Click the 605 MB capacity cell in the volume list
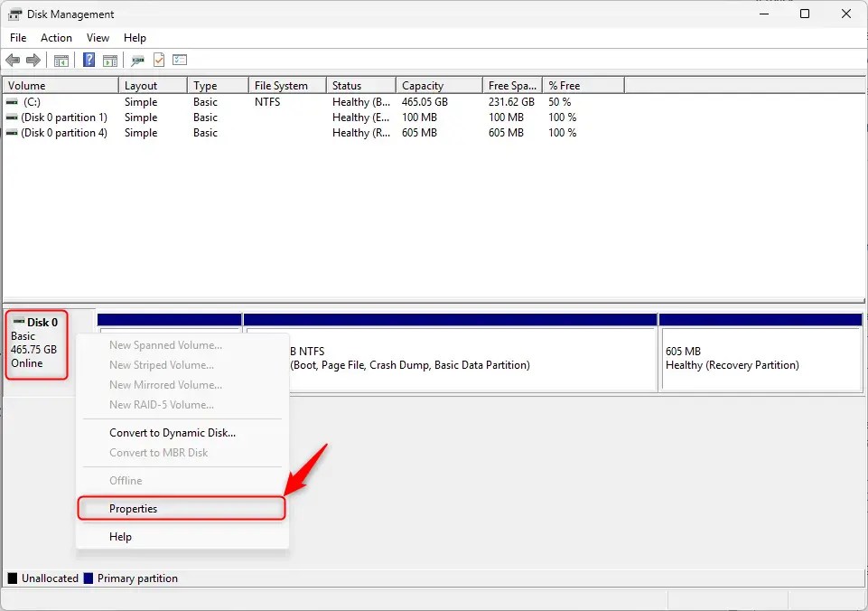 click(x=419, y=133)
